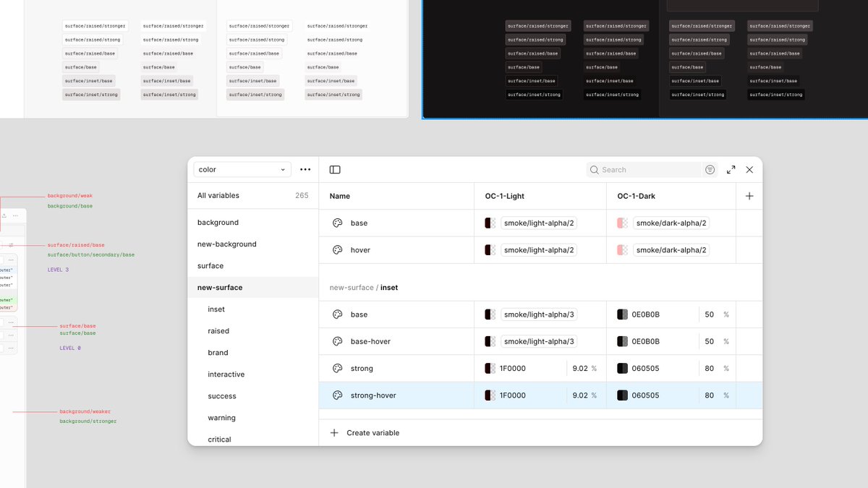Open the color collection dropdown

(x=242, y=169)
